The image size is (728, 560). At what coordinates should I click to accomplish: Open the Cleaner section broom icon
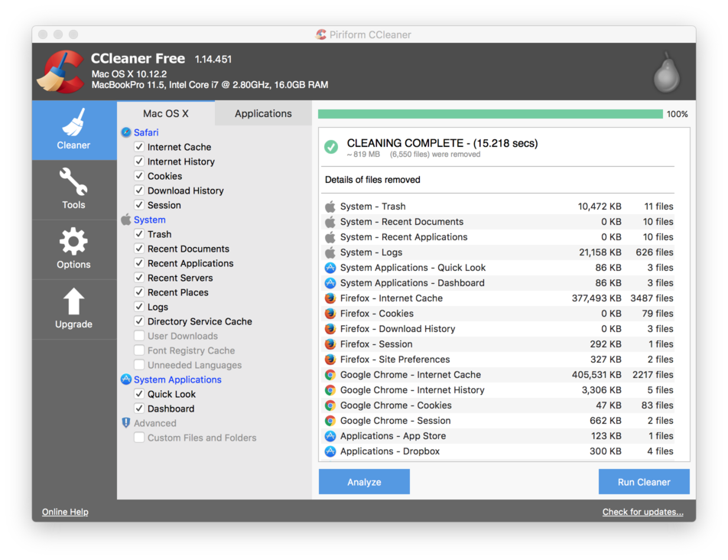pyautogui.click(x=73, y=122)
